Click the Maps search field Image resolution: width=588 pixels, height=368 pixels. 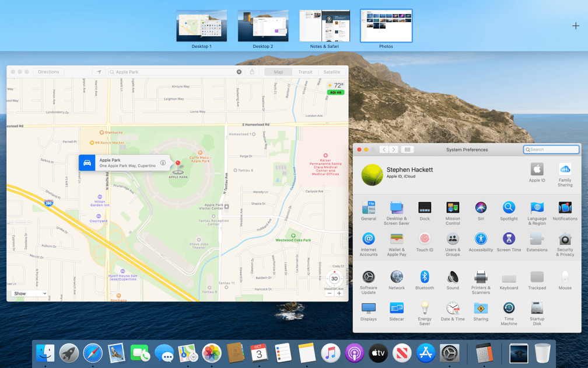click(176, 72)
